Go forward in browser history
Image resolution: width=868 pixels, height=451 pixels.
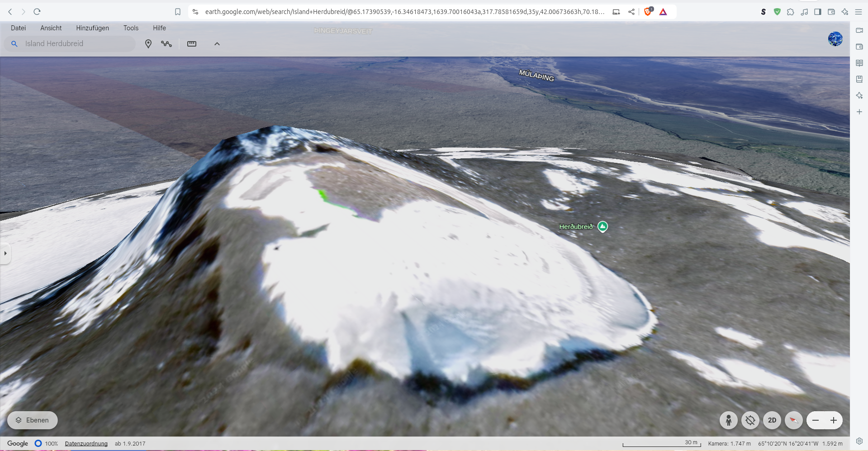[x=24, y=12]
